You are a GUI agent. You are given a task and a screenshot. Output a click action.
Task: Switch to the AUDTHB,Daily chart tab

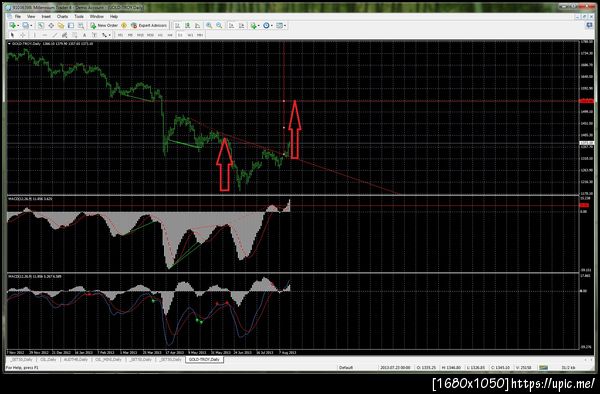pyautogui.click(x=76, y=360)
